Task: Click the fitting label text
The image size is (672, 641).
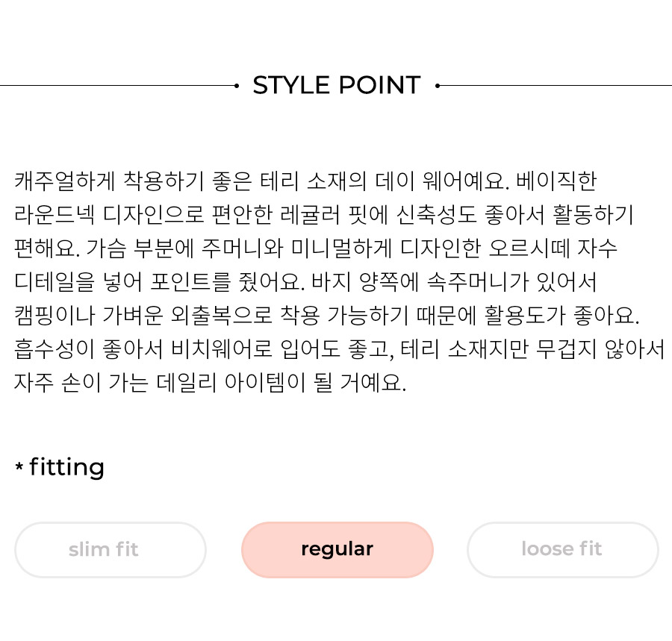Action: pyautogui.click(x=67, y=468)
